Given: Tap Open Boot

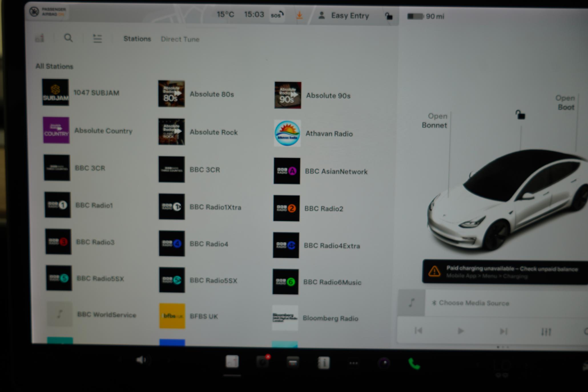Looking at the screenshot, I should pyautogui.click(x=565, y=102).
